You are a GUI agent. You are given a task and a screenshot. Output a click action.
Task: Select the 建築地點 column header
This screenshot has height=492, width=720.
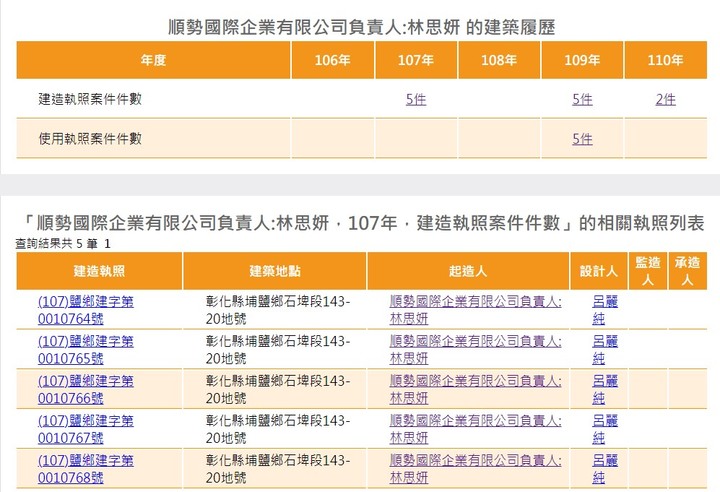(275, 271)
